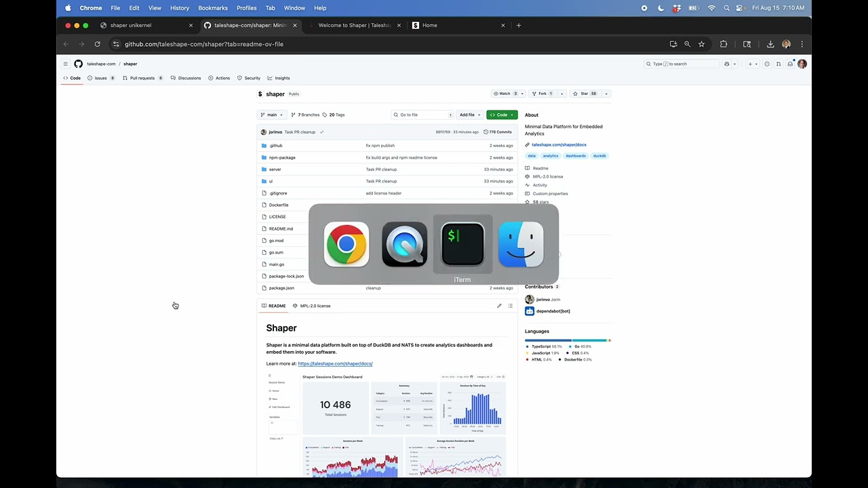The width and height of the screenshot is (868, 488).
Task: Open the GitHub hamburger navigation menu
Action: point(66,64)
